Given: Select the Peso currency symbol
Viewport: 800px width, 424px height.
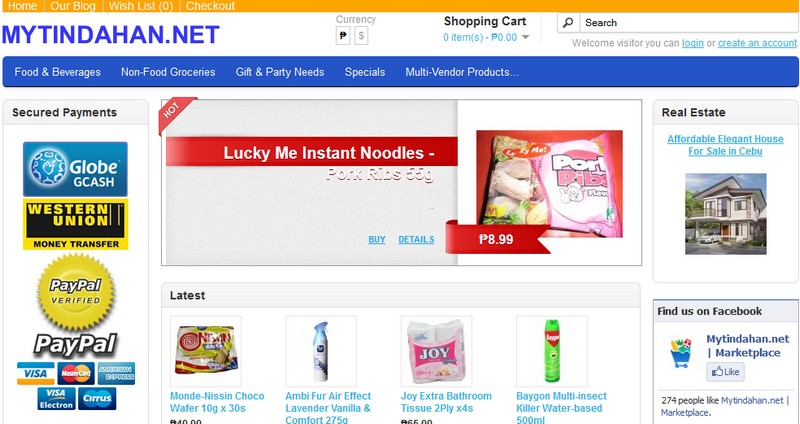Looking at the screenshot, I should (x=343, y=36).
